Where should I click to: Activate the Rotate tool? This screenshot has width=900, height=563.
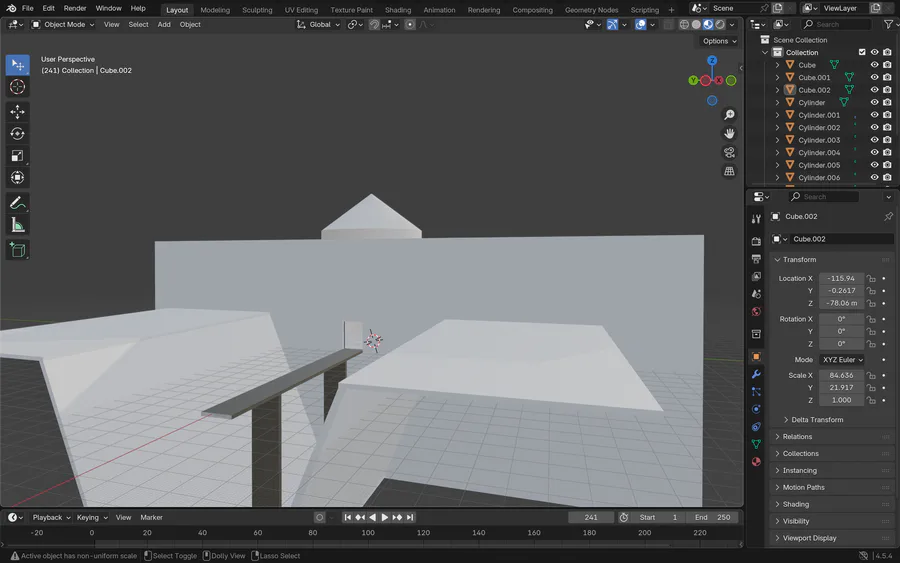click(17, 134)
